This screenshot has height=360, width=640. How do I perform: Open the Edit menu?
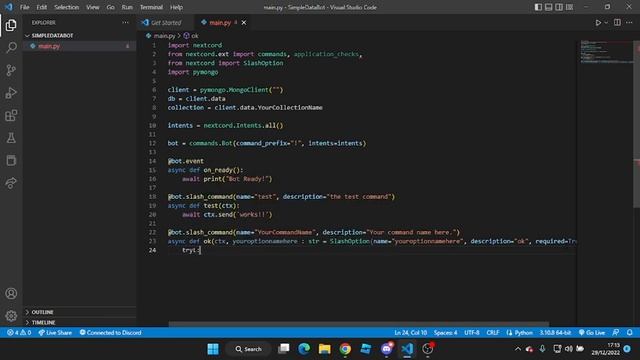42,7
